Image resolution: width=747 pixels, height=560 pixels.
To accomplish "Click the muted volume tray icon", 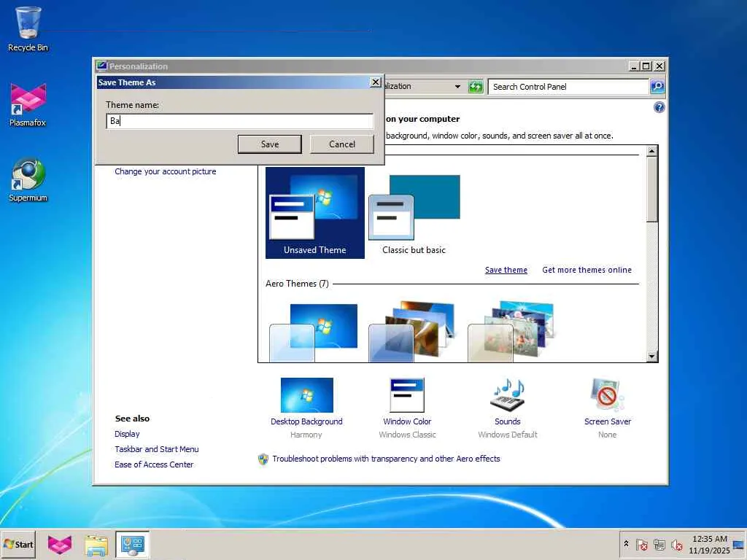I will coord(676,545).
